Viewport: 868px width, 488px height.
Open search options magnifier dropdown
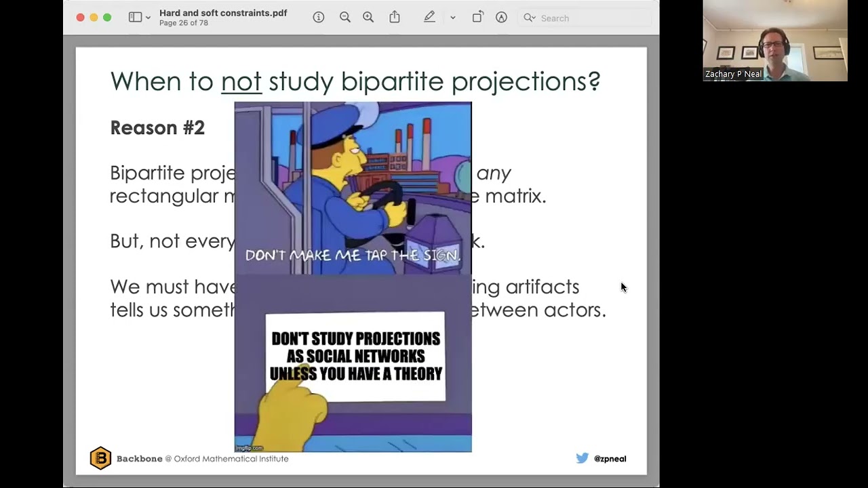[x=530, y=18]
